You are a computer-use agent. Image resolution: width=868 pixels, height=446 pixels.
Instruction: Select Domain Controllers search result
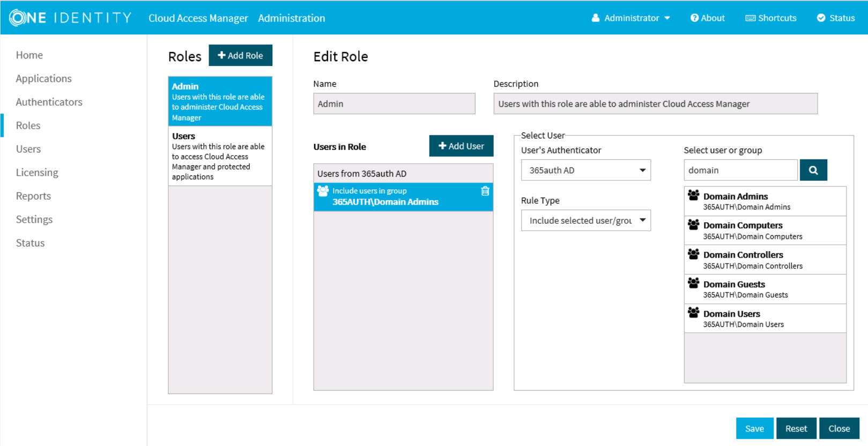coord(765,260)
